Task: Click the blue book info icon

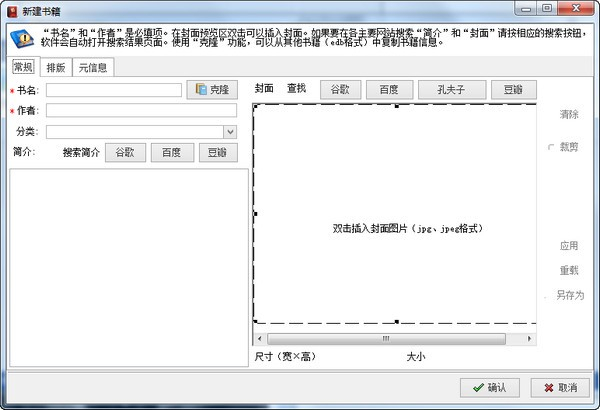Action: pos(22,39)
